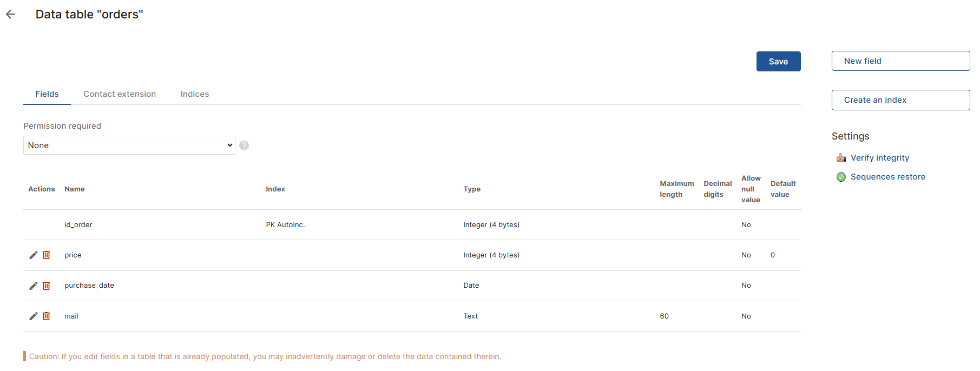The image size is (980, 371).
Task: Remove the mail field via trash icon
Action: tap(47, 316)
